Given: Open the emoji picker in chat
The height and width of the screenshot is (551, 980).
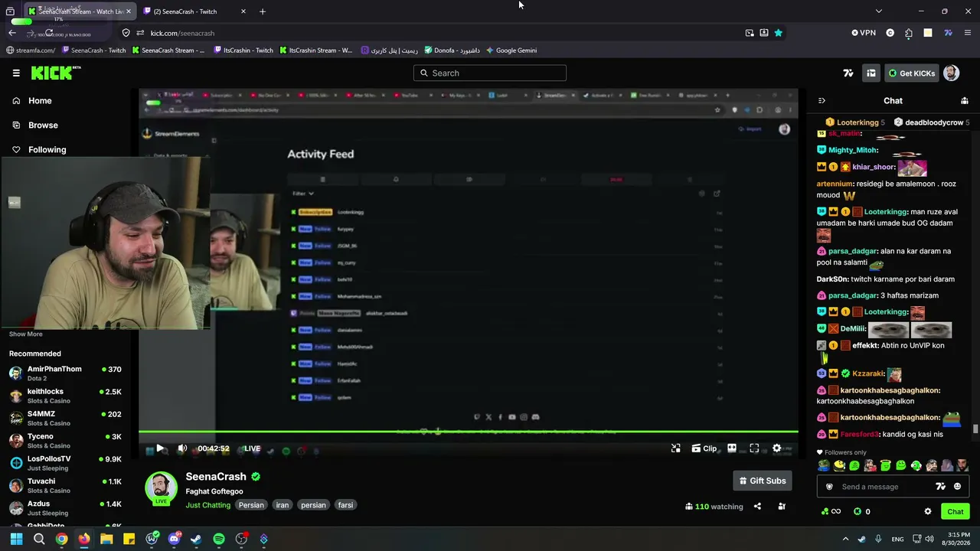Looking at the screenshot, I should point(957,487).
